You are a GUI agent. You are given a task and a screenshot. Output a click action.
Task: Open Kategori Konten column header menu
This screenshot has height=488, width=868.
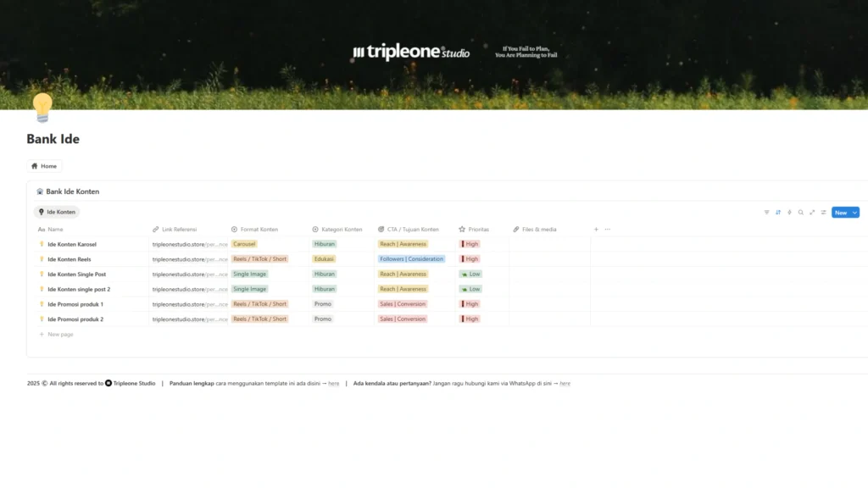pos(341,230)
